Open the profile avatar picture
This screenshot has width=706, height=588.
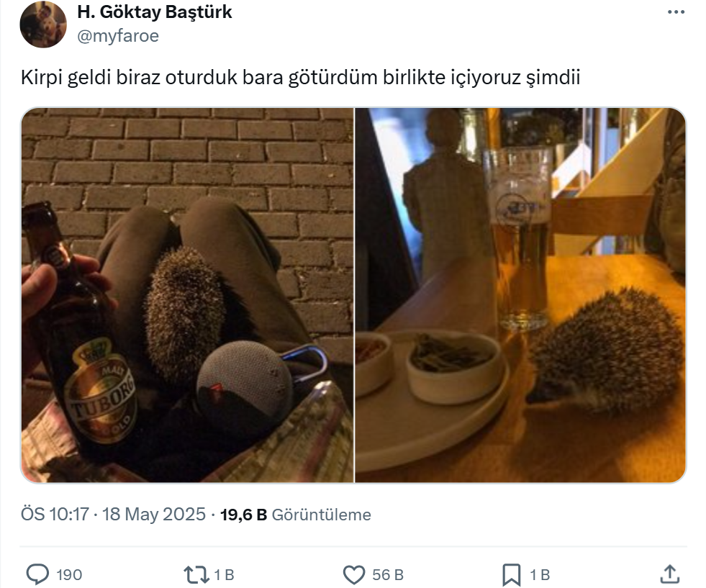pyautogui.click(x=43, y=24)
